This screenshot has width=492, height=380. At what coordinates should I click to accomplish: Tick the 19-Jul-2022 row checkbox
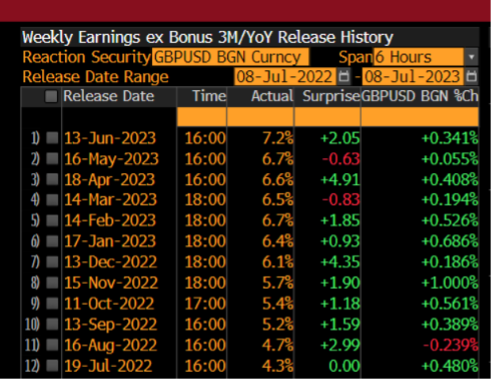pyautogui.click(x=52, y=366)
